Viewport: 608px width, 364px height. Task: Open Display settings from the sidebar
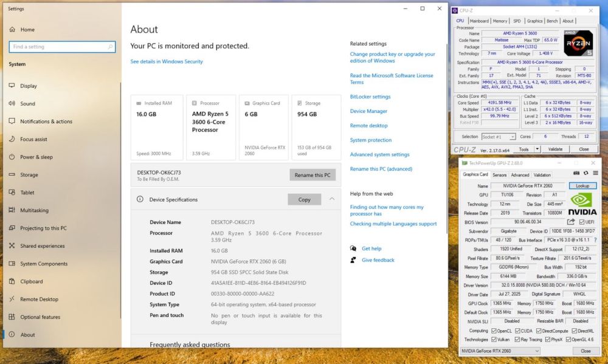(x=29, y=86)
